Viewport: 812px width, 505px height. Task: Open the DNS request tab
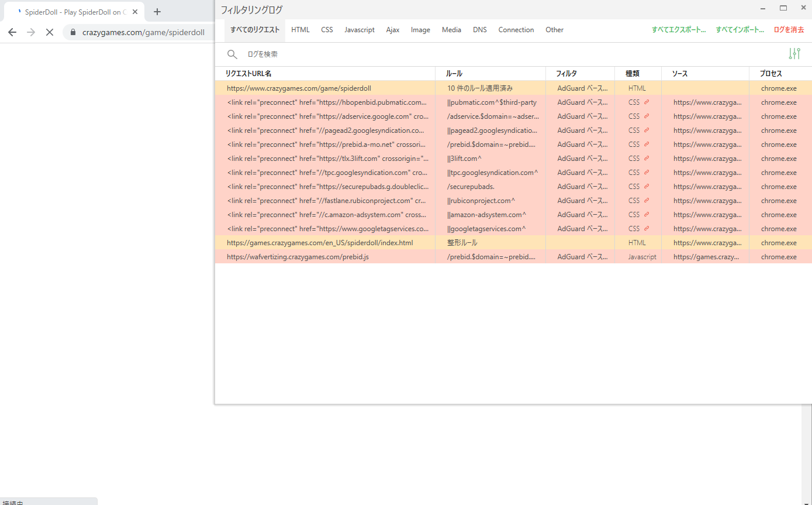479,29
